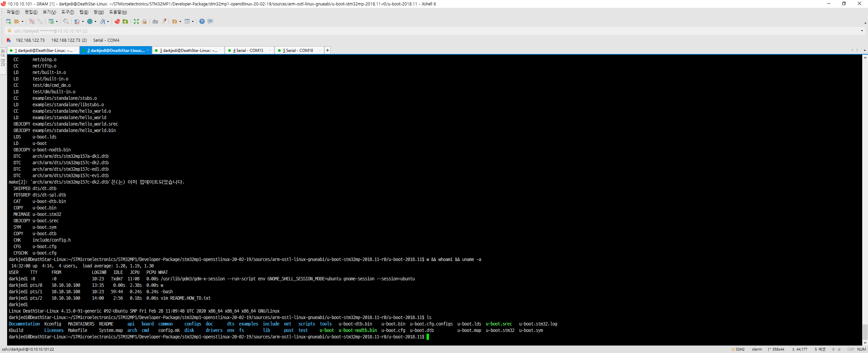
Task: Click the red-blue quick link flag icon
Action: coord(9,40)
